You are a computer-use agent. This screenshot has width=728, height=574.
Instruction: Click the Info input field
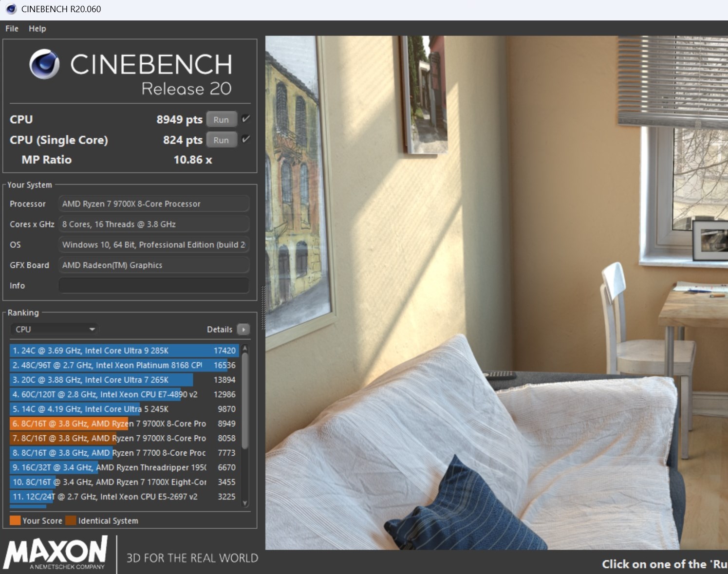[154, 285]
